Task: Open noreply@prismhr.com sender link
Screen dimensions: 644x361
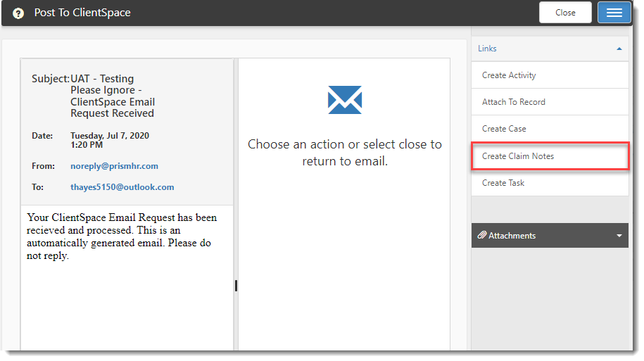Action: point(114,166)
